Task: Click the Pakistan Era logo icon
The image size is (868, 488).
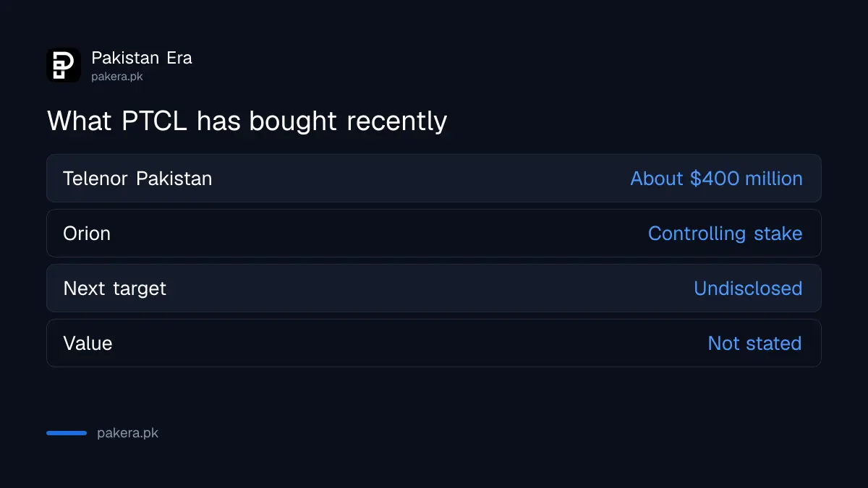Action: [x=64, y=65]
